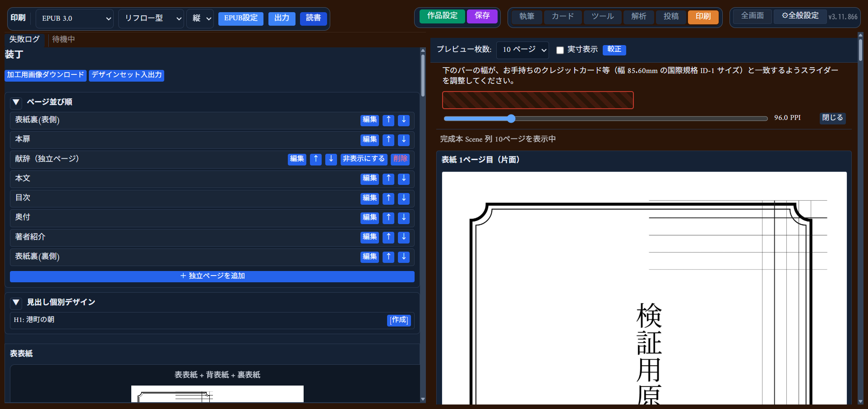Move 表紙裏(裏側) row up
The width and height of the screenshot is (868, 409).
388,257
